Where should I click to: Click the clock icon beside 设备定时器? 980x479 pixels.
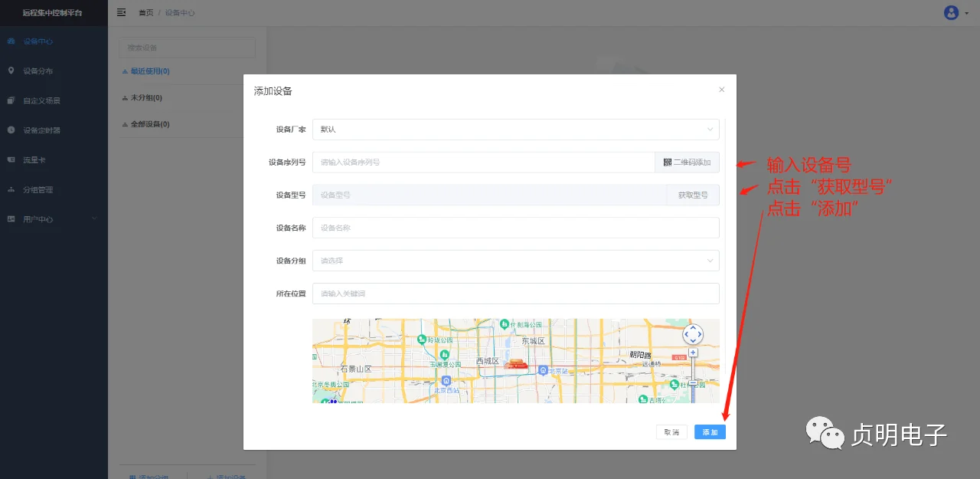(11, 130)
